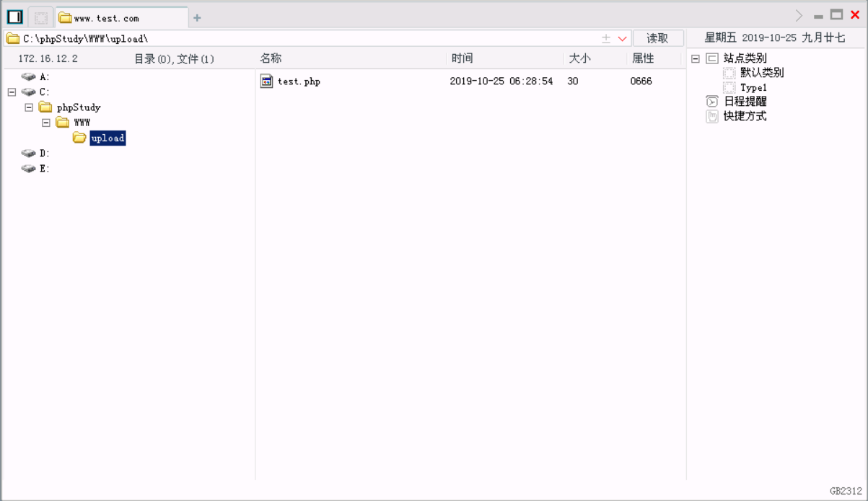The height and width of the screenshot is (501, 868).
Task: Click the upload folder icon in the tree
Action: pos(79,138)
